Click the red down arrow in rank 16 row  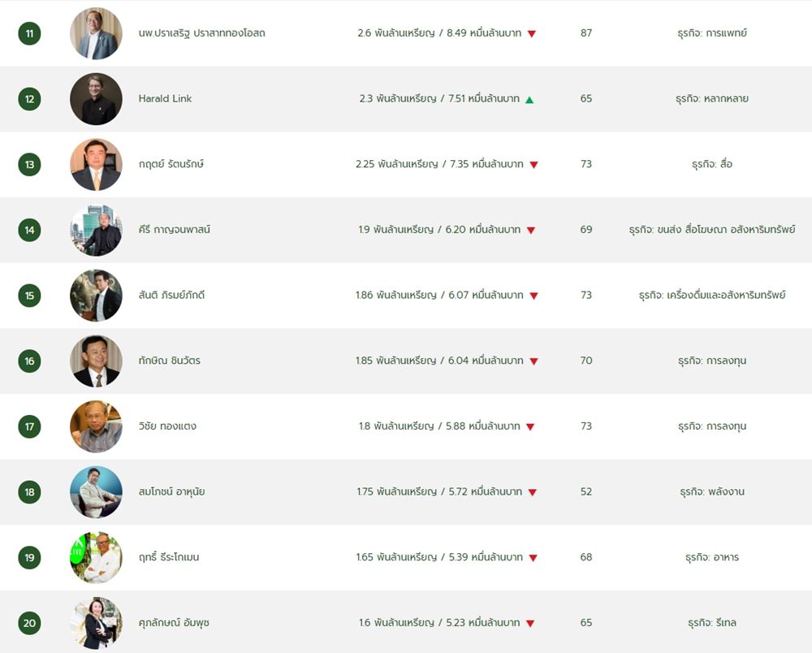click(534, 361)
